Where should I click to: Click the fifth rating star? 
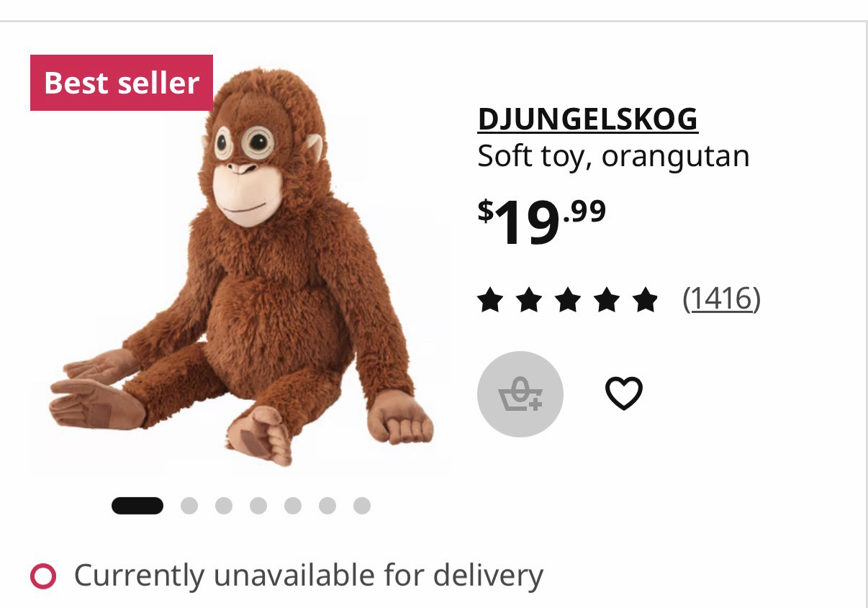[x=645, y=300]
